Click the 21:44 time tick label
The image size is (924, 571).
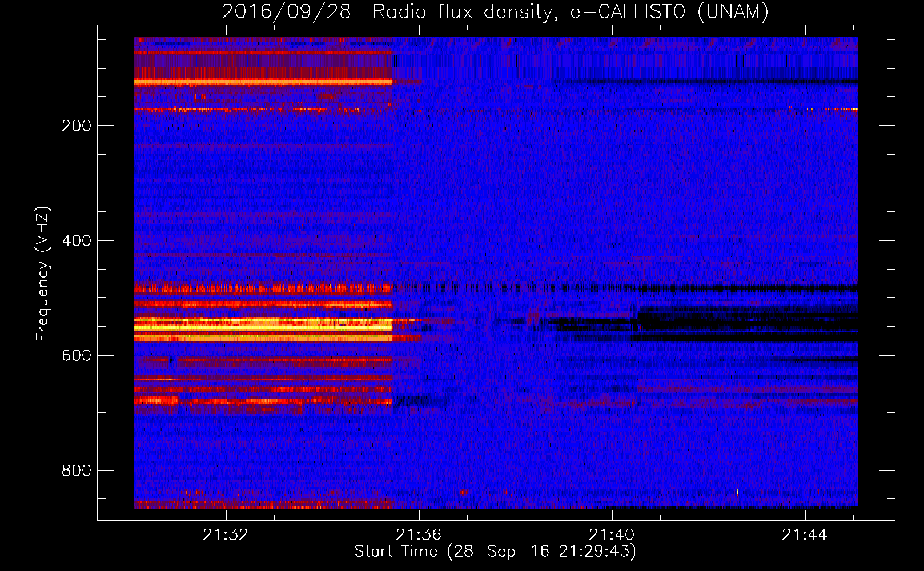point(805,535)
